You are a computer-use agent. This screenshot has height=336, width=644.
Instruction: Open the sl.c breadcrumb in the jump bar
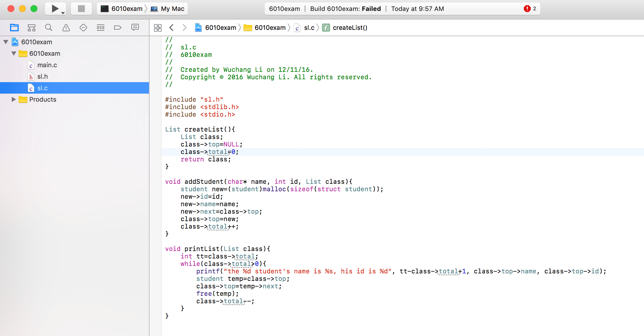309,28
